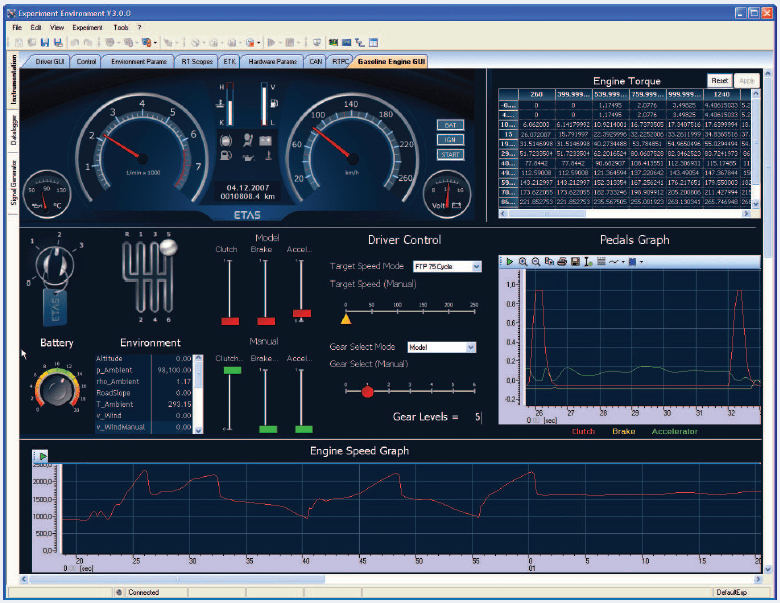Click the oil can warning lamp
Image resolution: width=780 pixels, height=603 pixels.
pyautogui.click(x=248, y=157)
